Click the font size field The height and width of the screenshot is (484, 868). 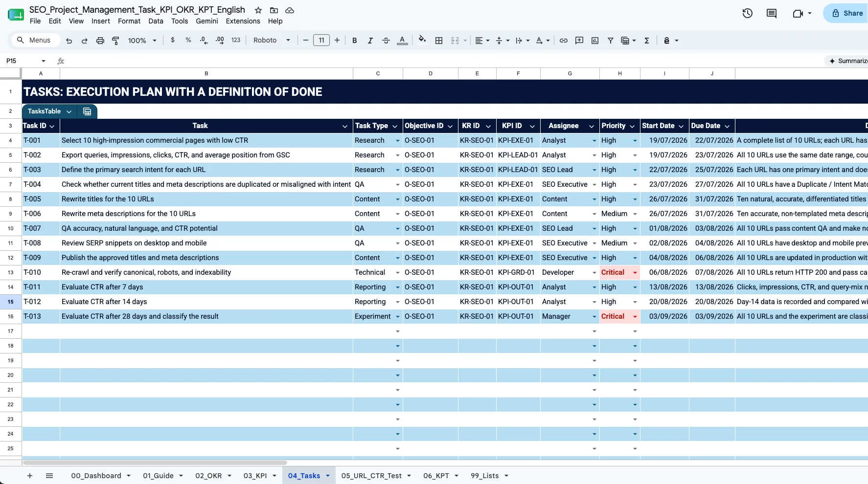[x=321, y=41]
